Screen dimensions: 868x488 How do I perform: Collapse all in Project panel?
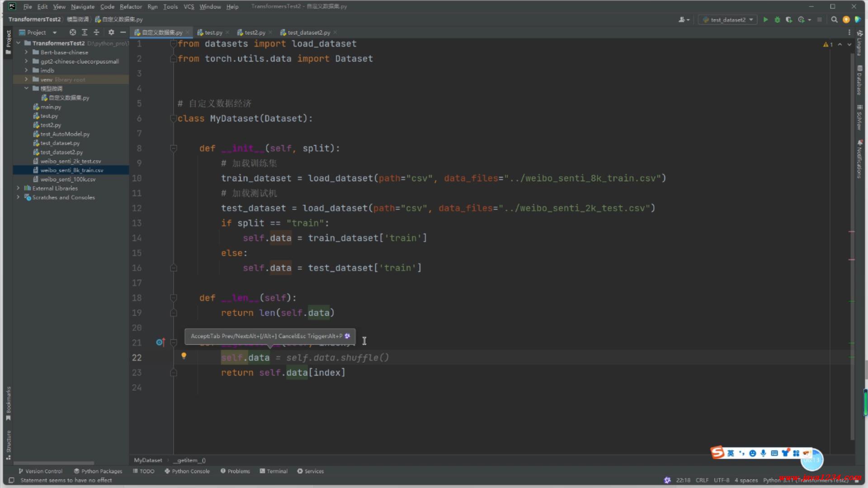96,33
